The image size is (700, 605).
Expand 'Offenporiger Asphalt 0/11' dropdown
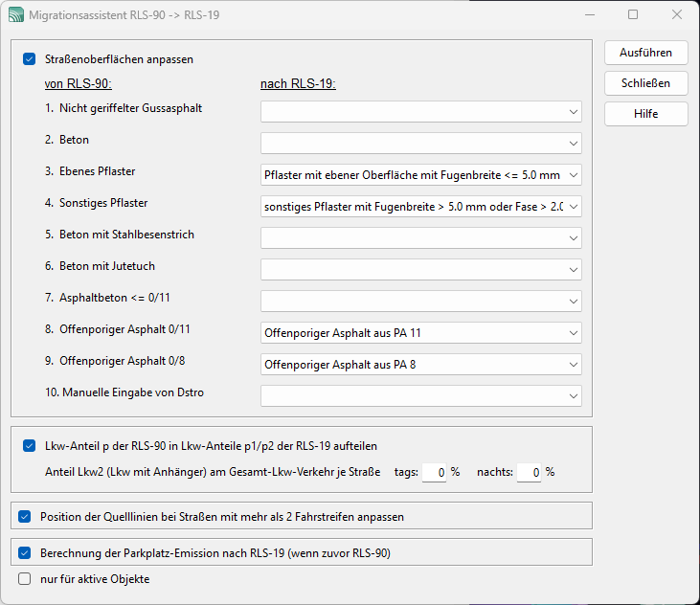pyautogui.click(x=421, y=333)
